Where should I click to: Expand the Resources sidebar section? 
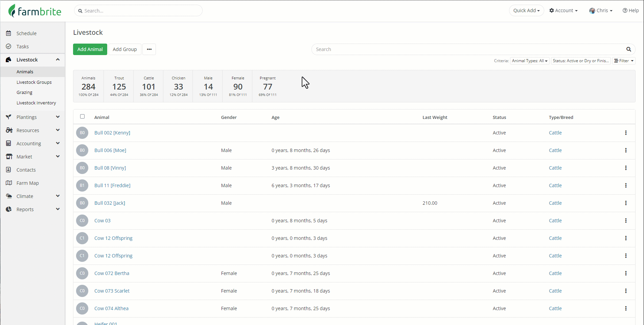(58, 130)
